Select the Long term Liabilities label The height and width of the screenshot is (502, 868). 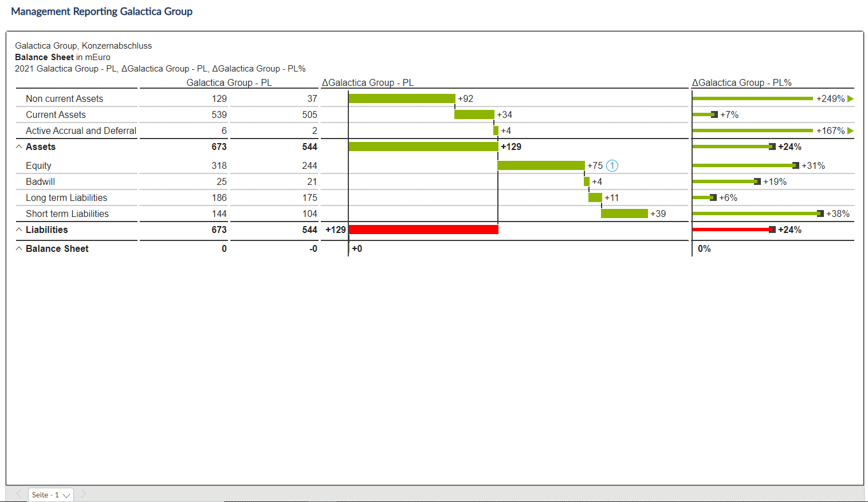click(66, 197)
